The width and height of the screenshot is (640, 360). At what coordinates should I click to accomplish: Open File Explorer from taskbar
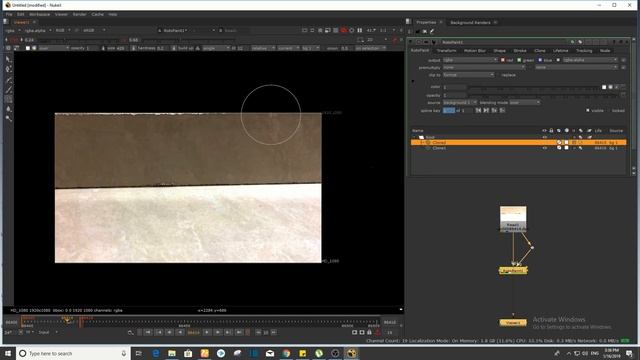172,353
